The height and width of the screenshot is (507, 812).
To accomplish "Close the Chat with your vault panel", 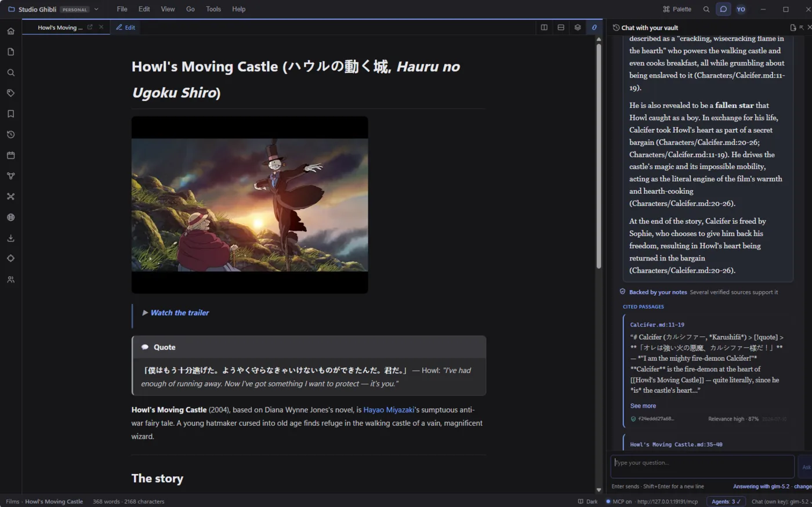I will (810, 28).
